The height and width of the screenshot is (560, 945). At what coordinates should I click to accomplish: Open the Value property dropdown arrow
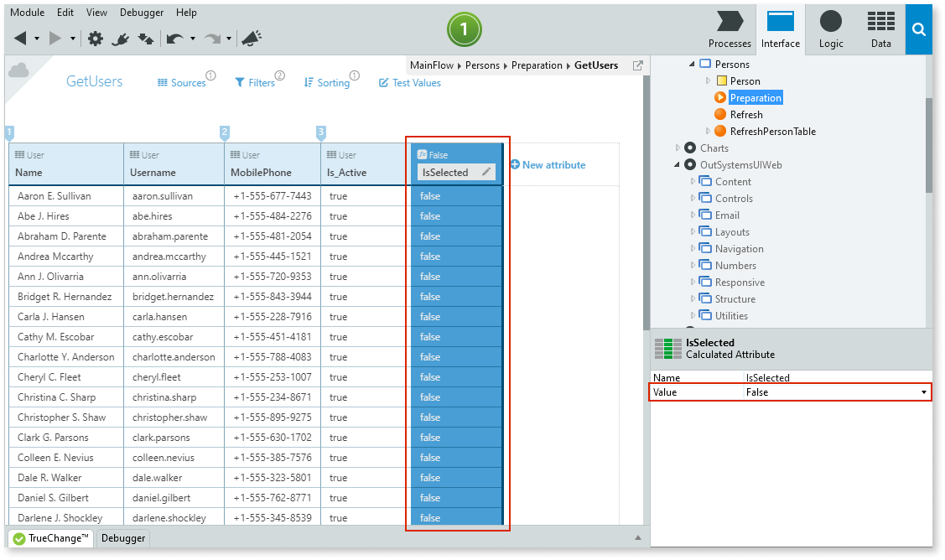point(924,392)
